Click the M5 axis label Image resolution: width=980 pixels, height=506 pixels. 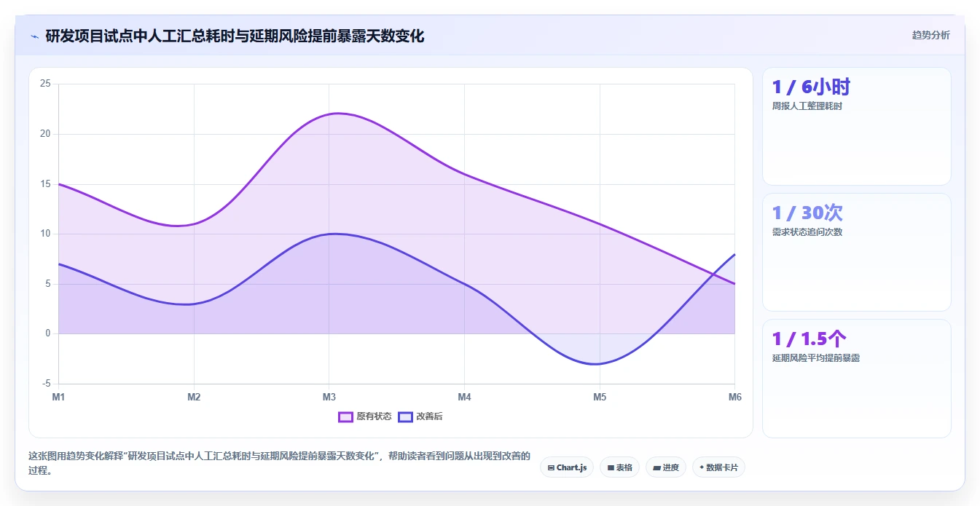600,397
